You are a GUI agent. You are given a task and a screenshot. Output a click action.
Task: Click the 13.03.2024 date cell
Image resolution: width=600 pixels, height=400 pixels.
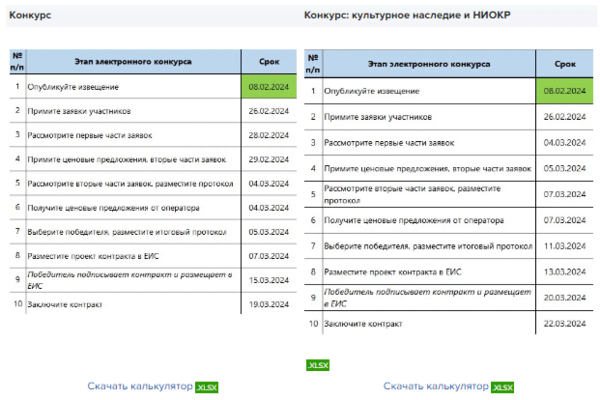(564, 271)
